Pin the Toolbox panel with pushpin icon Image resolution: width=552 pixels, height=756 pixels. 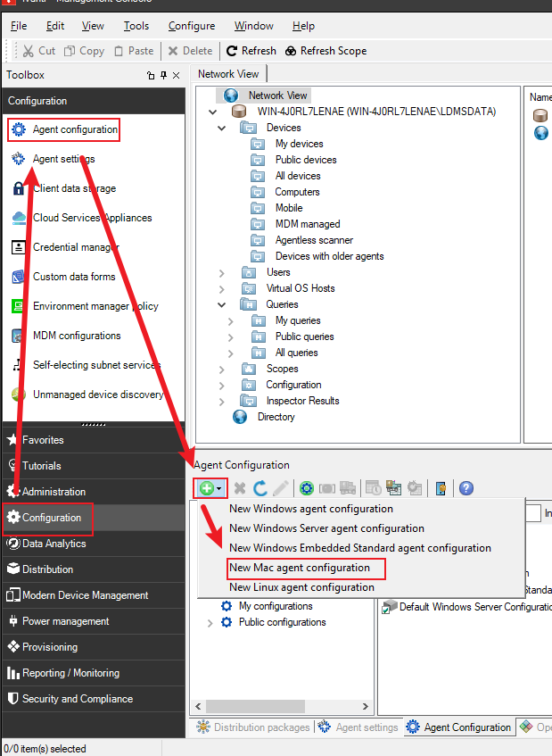click(163, 76)
